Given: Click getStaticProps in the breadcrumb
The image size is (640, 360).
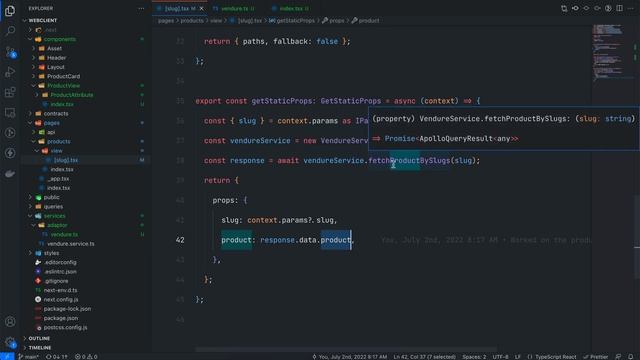Looking at the screenshot, I should [296, 20].
